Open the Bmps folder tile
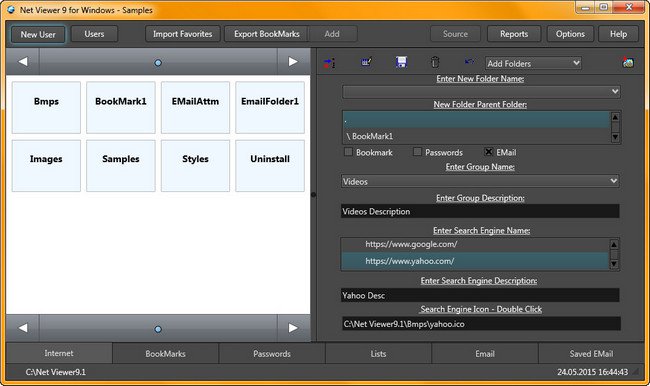 [46, 107]
